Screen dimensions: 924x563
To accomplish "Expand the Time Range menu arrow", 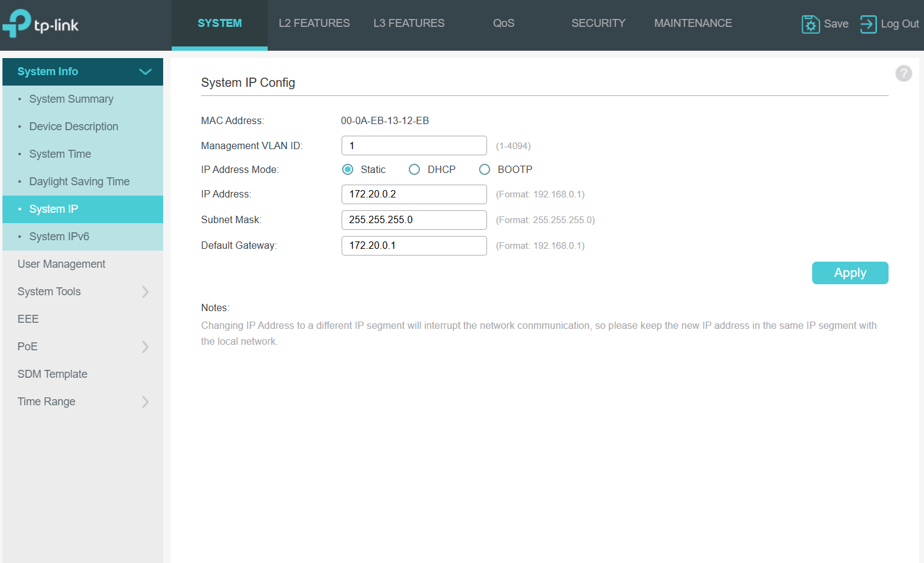I will (x=145, y=402).
